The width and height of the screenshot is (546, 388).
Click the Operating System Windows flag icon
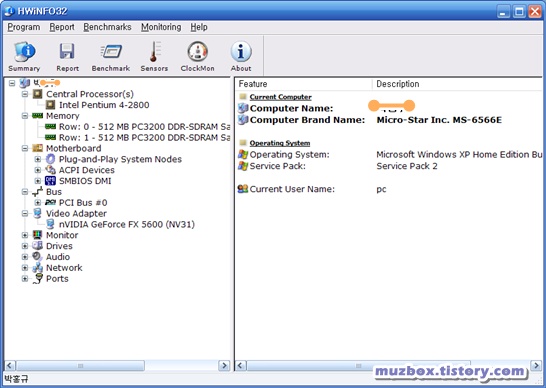click(243, 154)
